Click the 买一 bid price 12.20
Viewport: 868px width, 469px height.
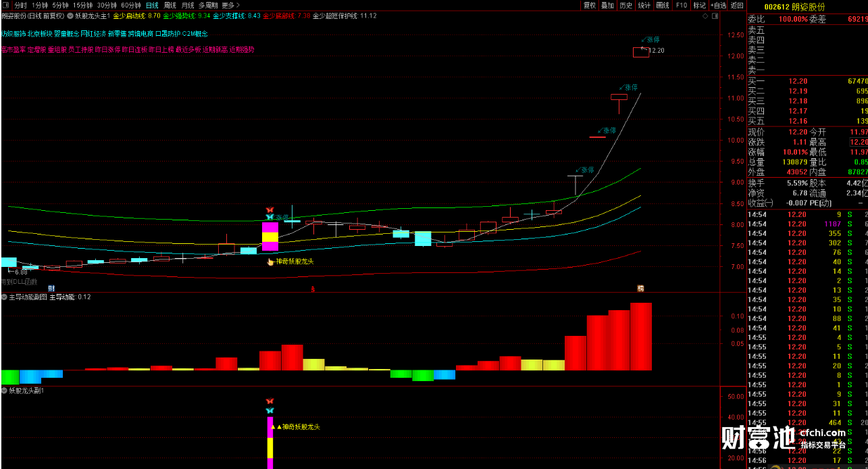click(x=798, y=81)
